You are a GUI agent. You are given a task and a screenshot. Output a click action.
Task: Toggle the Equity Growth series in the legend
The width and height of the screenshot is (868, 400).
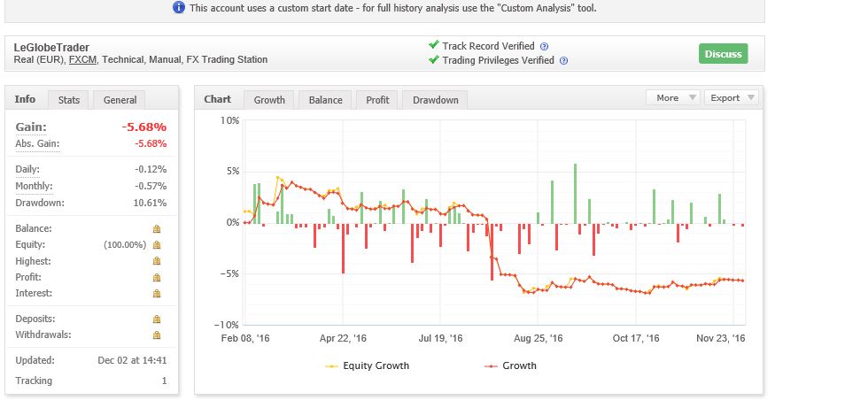(367, 365)
